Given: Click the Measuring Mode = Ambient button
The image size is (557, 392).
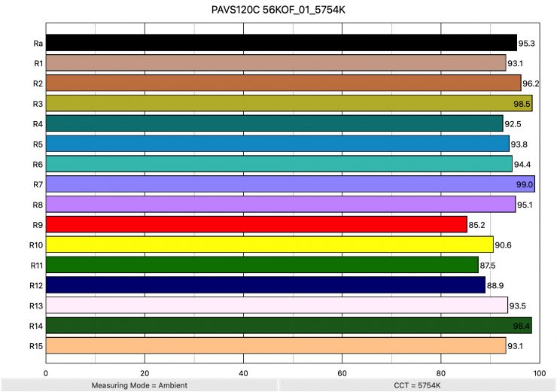Looking at the screenshot, I should pyautogui.click(x=138, y=384).
